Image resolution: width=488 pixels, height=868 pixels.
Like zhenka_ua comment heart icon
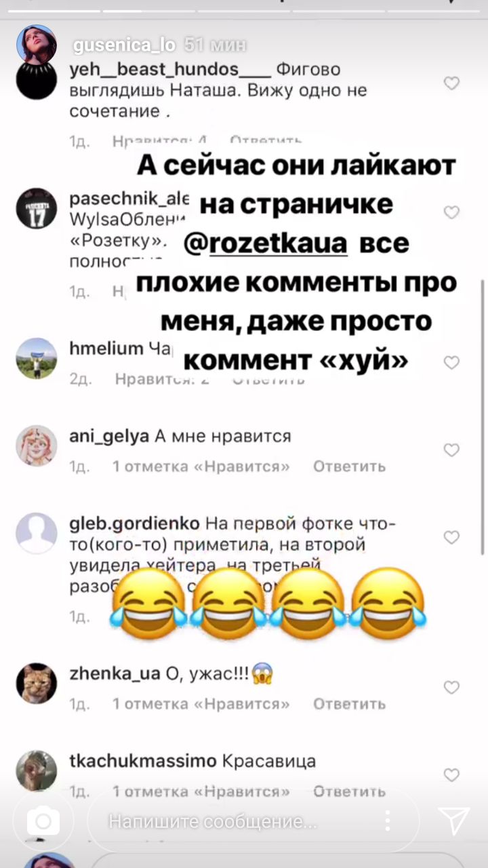tap(451, 688)
